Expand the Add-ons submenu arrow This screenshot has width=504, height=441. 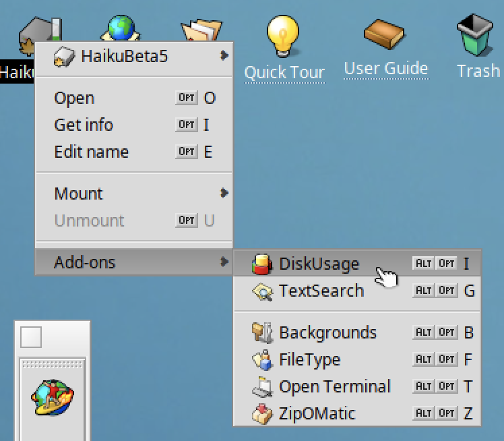pyautogui.click(x=224, y=262)
